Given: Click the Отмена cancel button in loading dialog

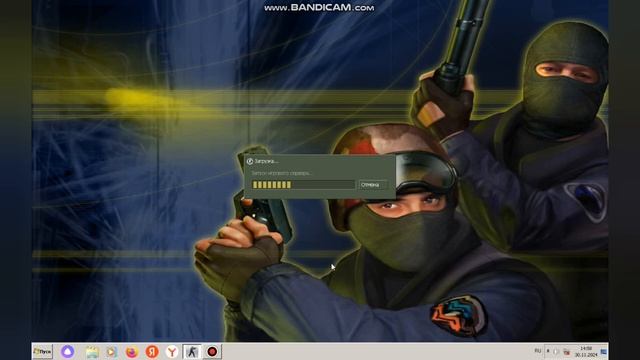Looking at the screenshot, I should (x=373, y=185).
